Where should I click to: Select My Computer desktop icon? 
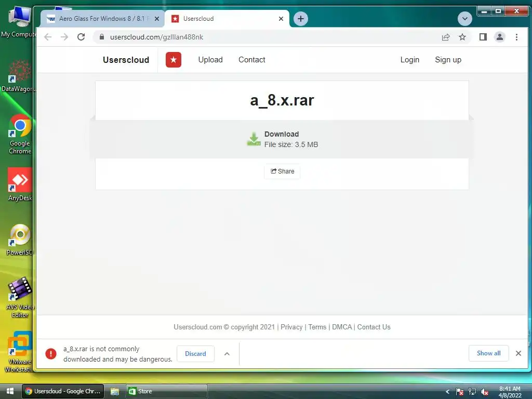(x=19, y=21)
